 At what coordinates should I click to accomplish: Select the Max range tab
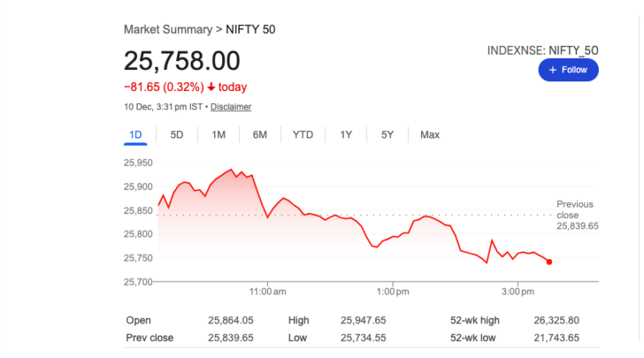tap(430, 134)
